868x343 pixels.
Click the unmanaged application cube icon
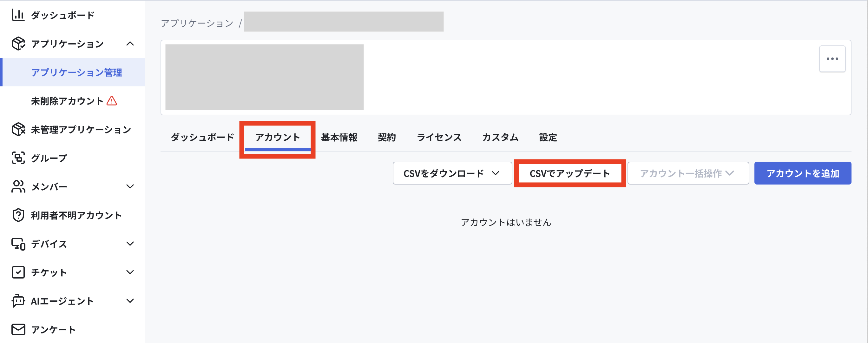click(x=18, y=129)
